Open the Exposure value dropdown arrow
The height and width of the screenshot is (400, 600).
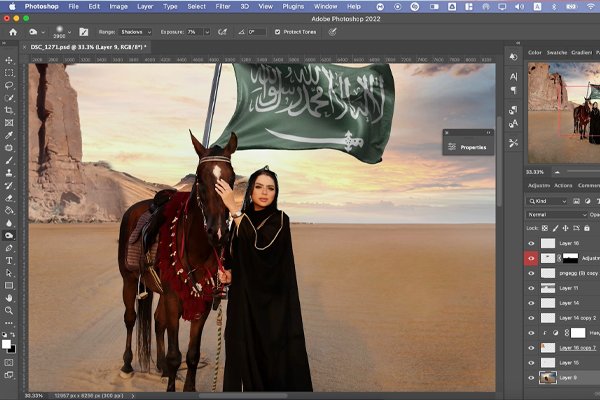pos(207,32)
